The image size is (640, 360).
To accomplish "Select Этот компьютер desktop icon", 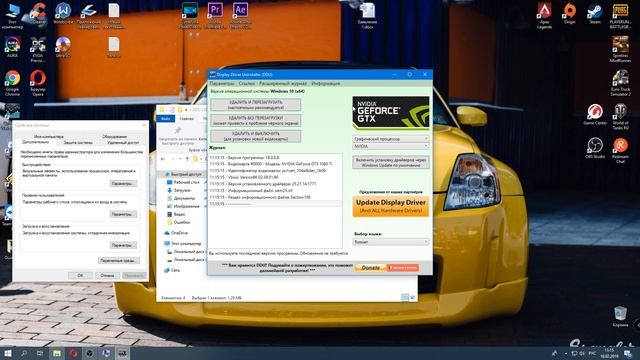I will click(12, 16).
